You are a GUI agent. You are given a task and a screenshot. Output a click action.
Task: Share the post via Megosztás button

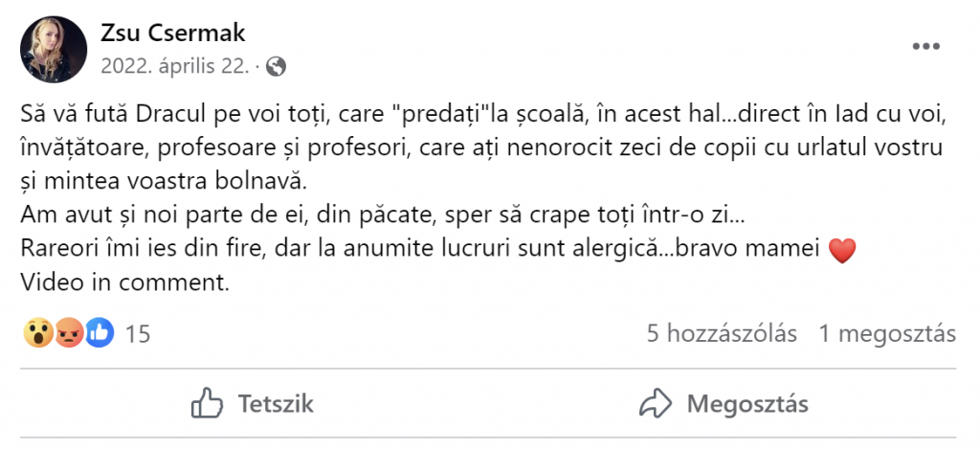coord(724,404)
